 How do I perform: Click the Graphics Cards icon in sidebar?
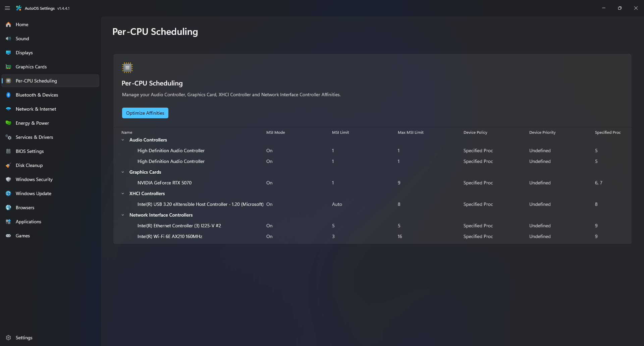click(8, 67)
